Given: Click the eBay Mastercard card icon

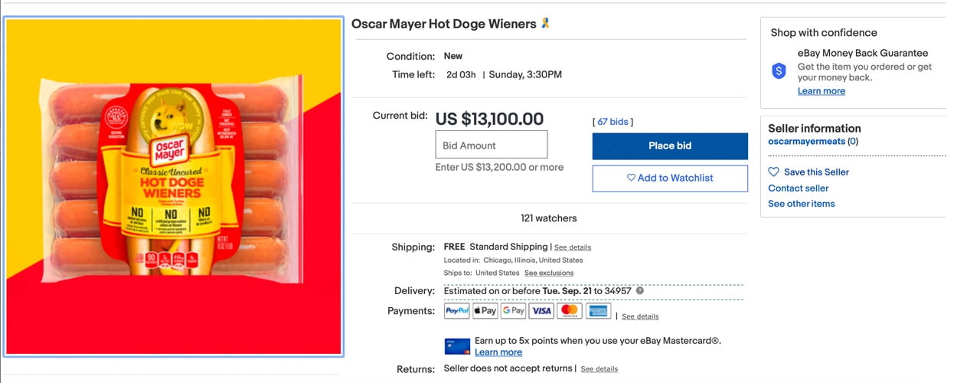Looking at the screenshot, I should [x=457, y=346].
